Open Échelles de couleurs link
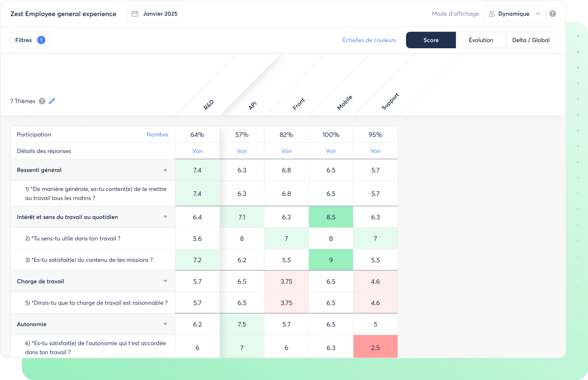 point(369,40)
